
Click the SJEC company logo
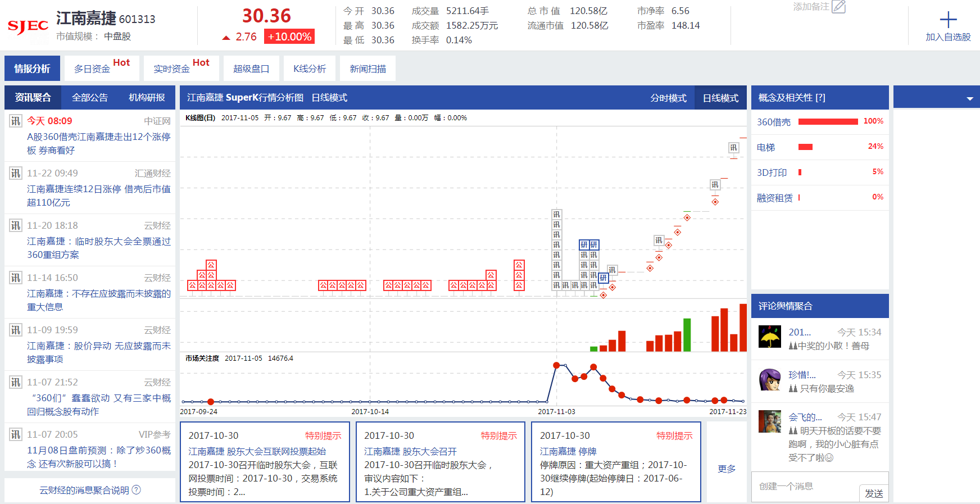28,26
